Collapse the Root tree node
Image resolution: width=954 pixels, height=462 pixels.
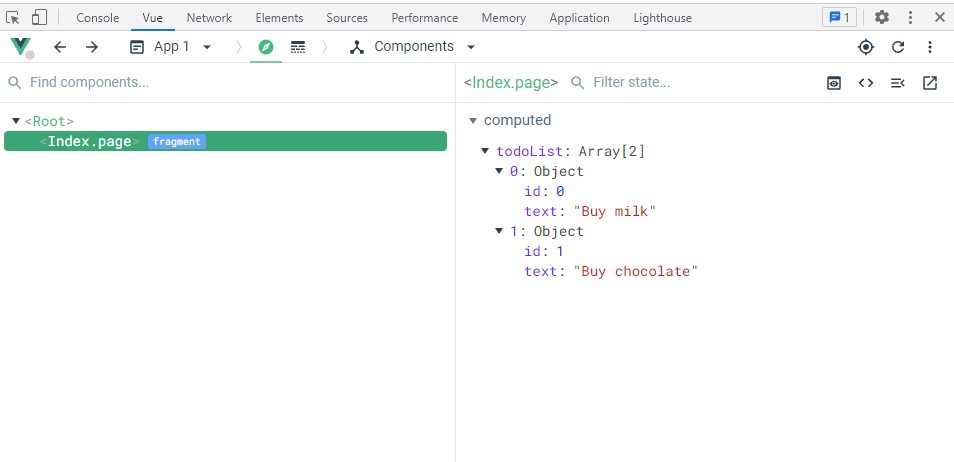coord(16,121)
